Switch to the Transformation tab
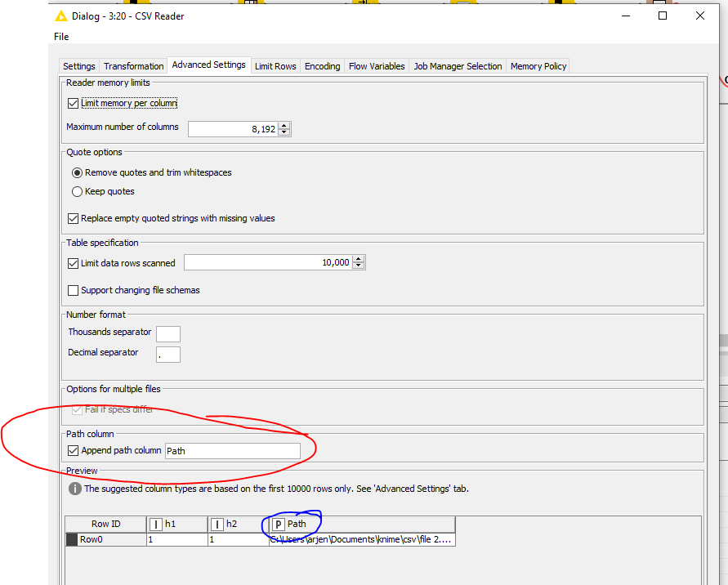The height and width of the screenshot is (585, 728). coord(133,65)
